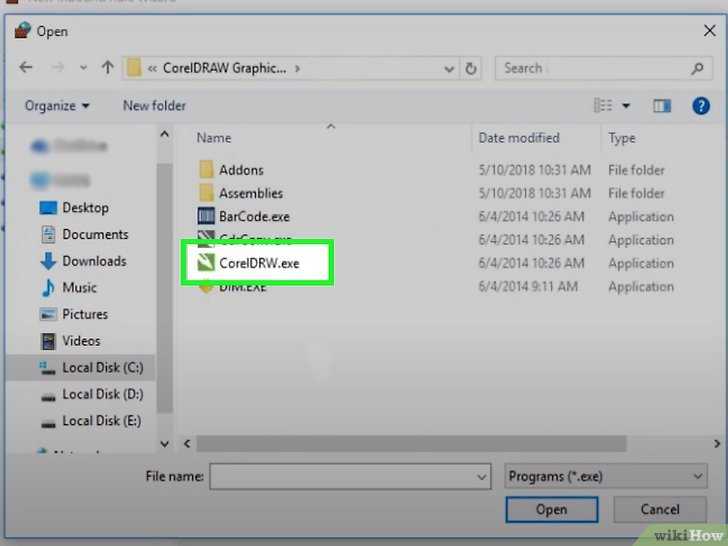The image size is (728, 546).
Task: Click the Downloads arrow icon
Action: [48, 261]
